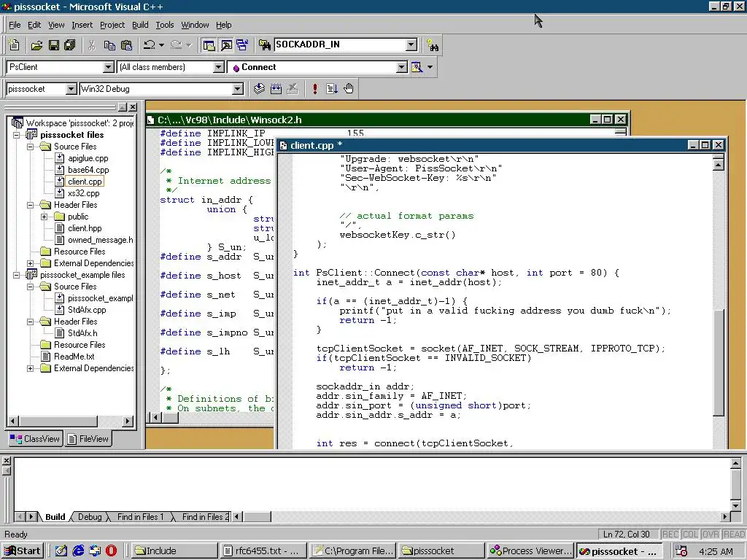This screenshot has width=747, height=560.
Task: Switch to Process Viewer taskbar window
Action: tap(530, 551)
